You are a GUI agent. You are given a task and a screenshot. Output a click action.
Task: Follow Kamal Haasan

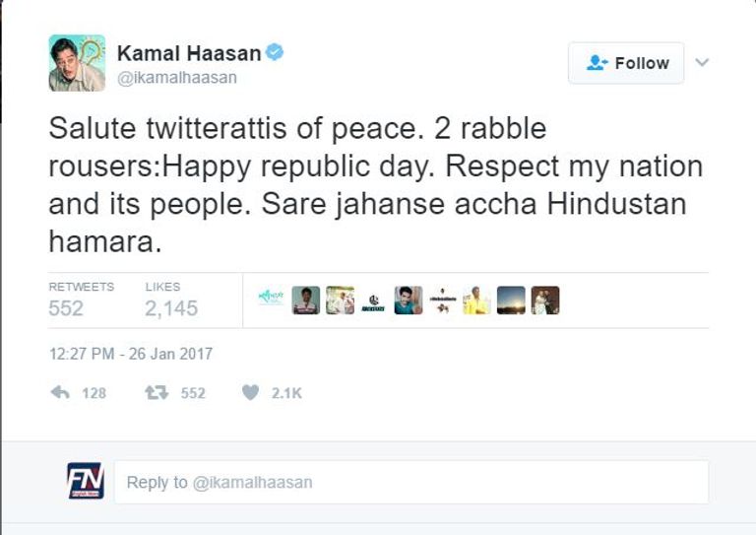pyautogui.click(x=626, y=63)
